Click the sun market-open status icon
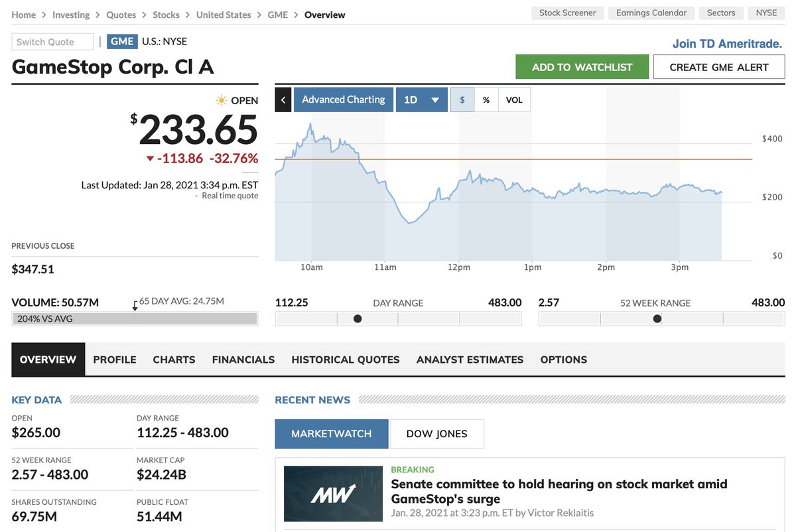Image resolution: width=796 pixels, height=532 pixels. point(222,101)
